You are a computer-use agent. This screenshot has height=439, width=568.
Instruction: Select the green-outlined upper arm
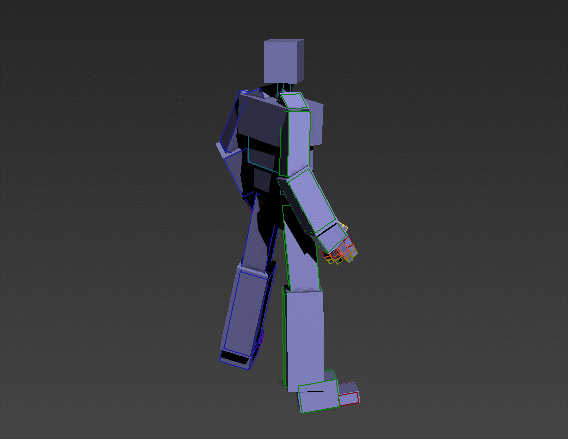tap(298, 143)
